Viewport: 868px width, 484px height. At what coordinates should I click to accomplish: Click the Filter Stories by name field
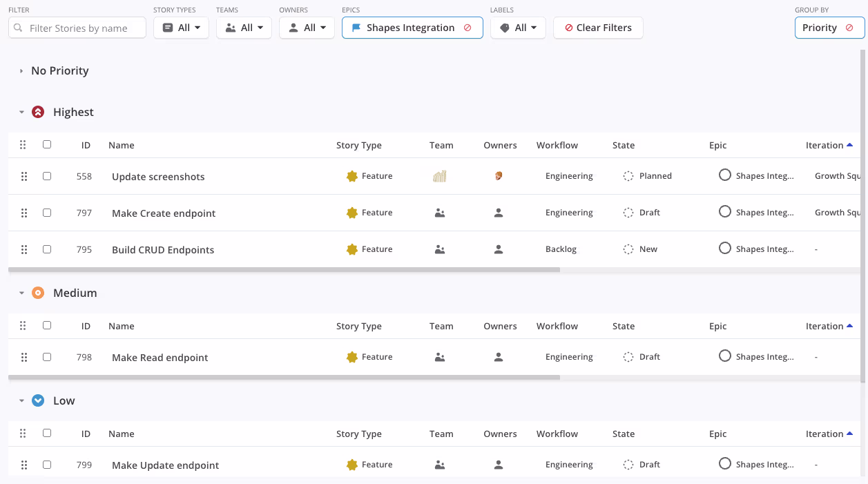click(x=77, y=28)
